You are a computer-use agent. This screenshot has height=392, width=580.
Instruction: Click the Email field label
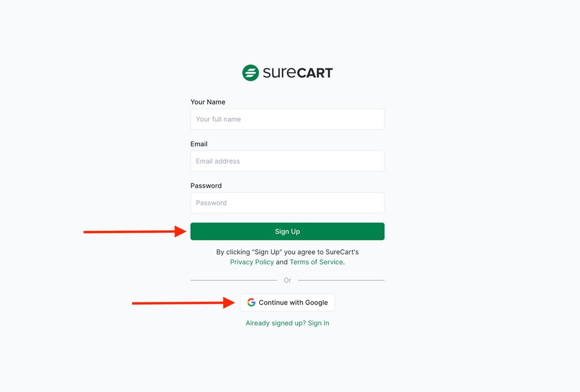199,144
